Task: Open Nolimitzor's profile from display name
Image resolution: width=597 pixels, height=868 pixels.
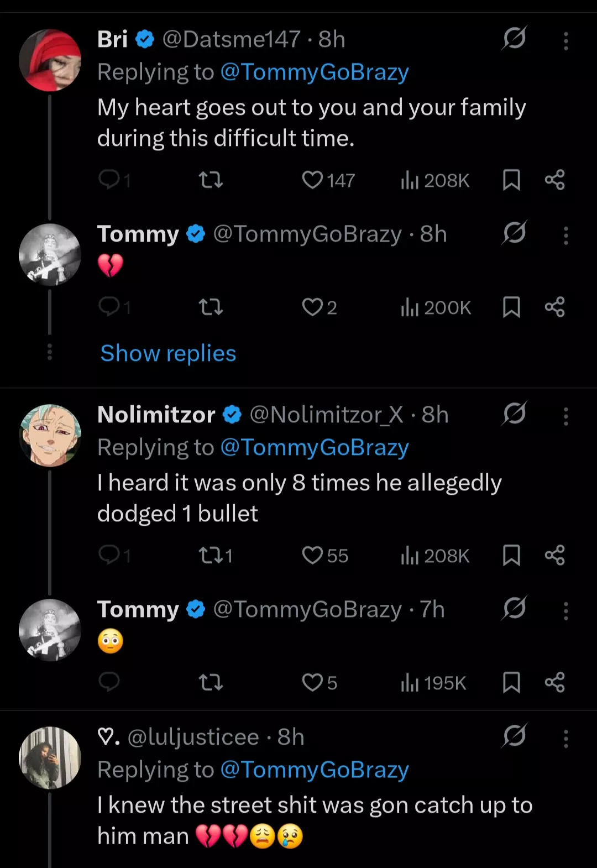Action: (156, 415)
